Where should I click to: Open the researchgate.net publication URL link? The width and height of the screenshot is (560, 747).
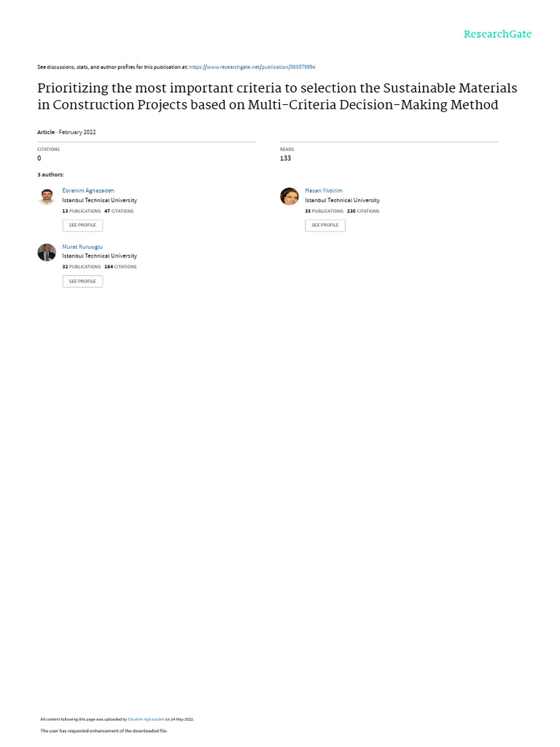click(x=252, y=67)
